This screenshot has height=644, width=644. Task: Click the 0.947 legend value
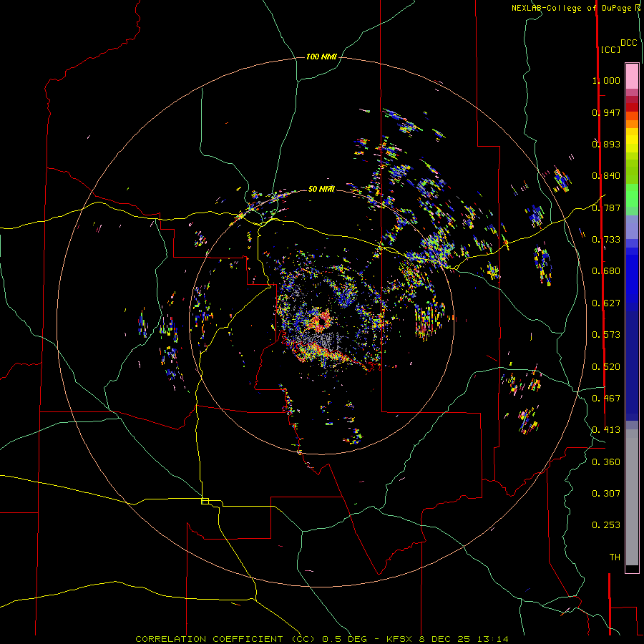point(606,112)
